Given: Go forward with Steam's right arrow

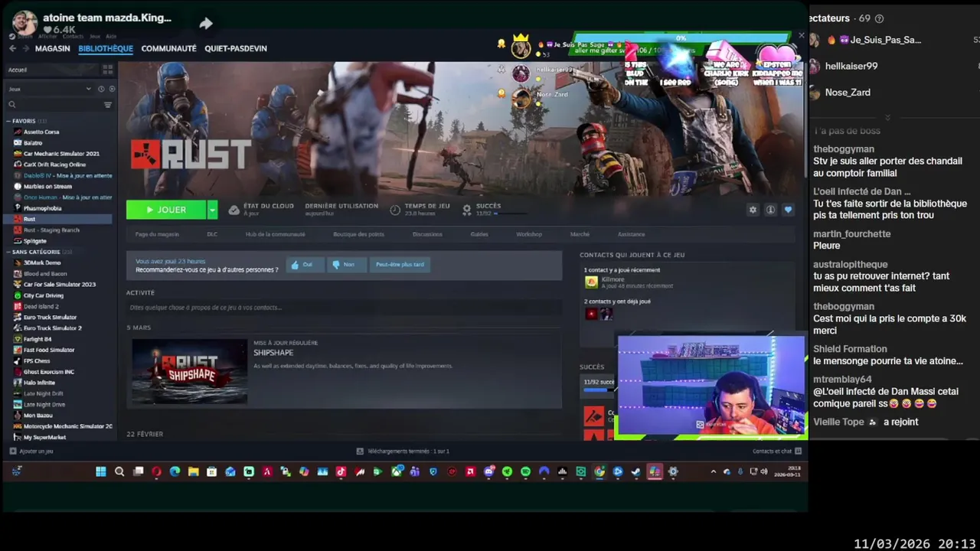Looking at the screenshot, I should (25, 48).
